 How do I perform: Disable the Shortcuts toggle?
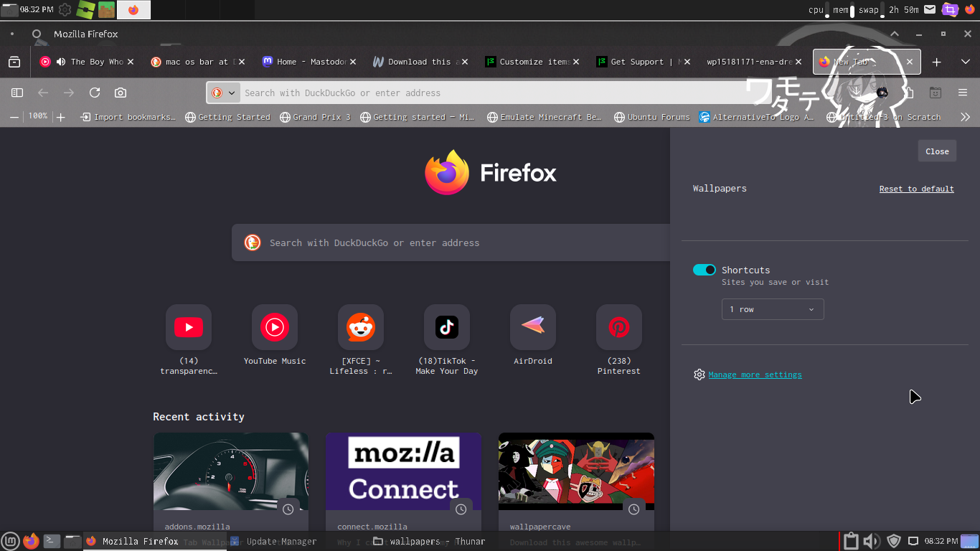[x=705, y=270]
